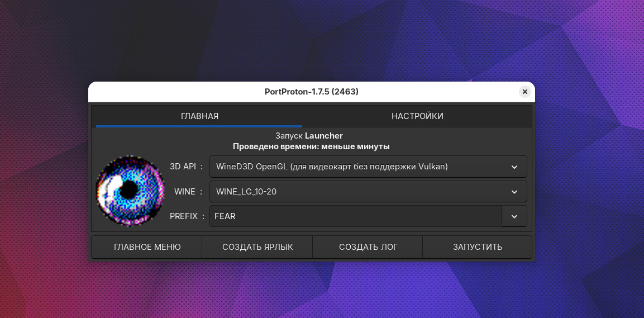Screen dimensions: 644x318
Task: Click the "Проведено времени: меньше минуты" label
Action: (x=311, y=146)
